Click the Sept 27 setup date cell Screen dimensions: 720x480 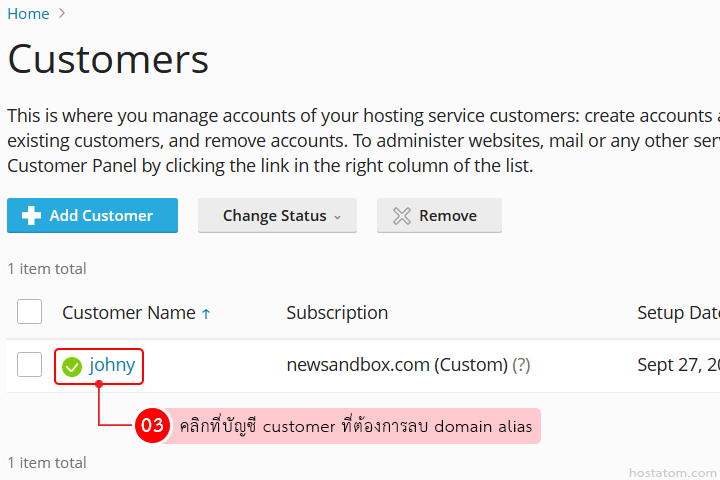click(677, 365)
